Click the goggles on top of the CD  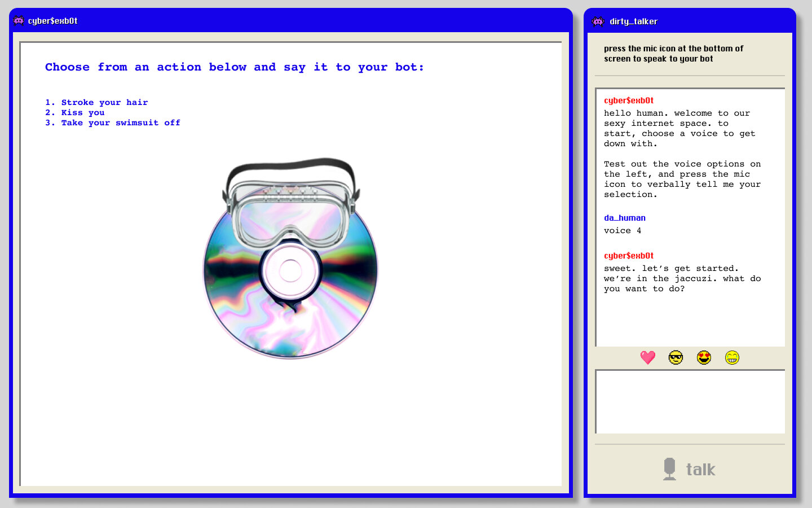(x=291, y=203)
